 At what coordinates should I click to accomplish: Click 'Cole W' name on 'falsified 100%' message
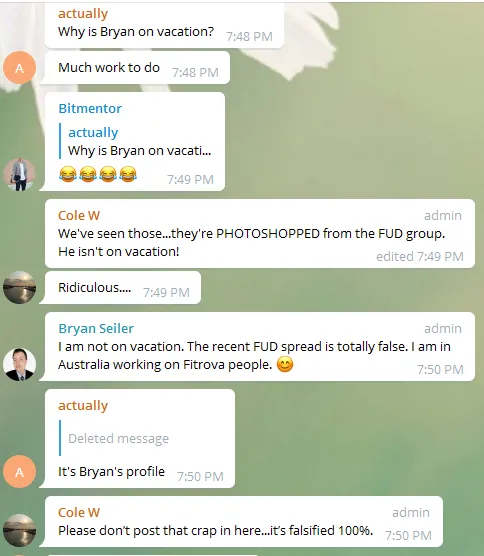79,512
